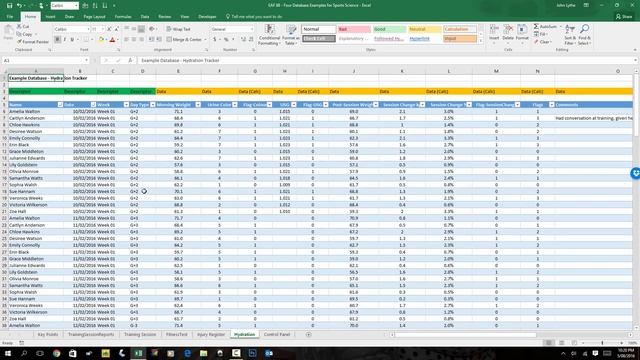The width and height of the screenshot is (640, 360).
Task: Open the General number format dropdown
Action: pos(251,29)
